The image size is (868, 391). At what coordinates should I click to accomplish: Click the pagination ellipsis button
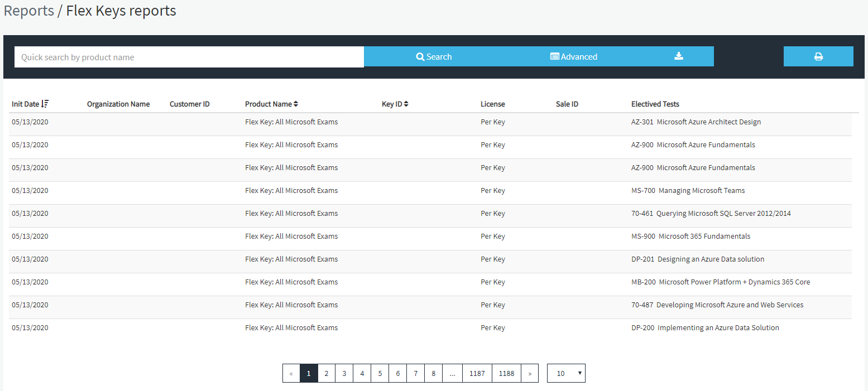[453, 373]
